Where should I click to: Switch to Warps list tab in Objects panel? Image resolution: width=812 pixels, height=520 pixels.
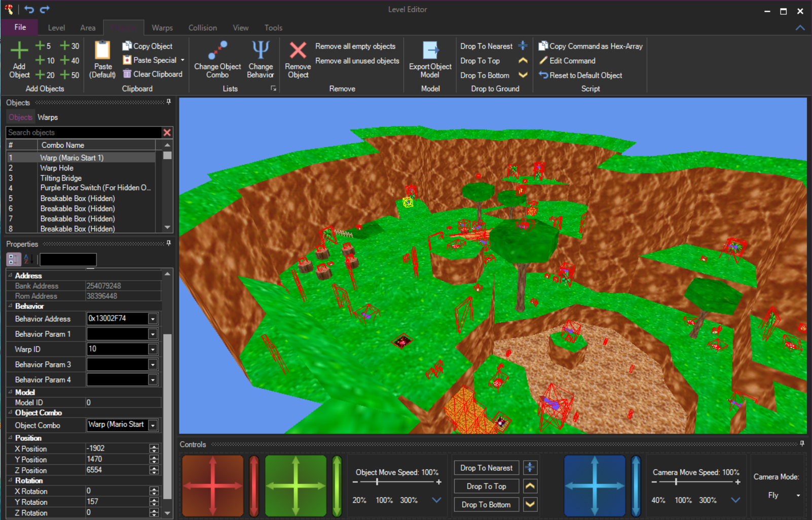pyautogui.click(x=48, y=117)
